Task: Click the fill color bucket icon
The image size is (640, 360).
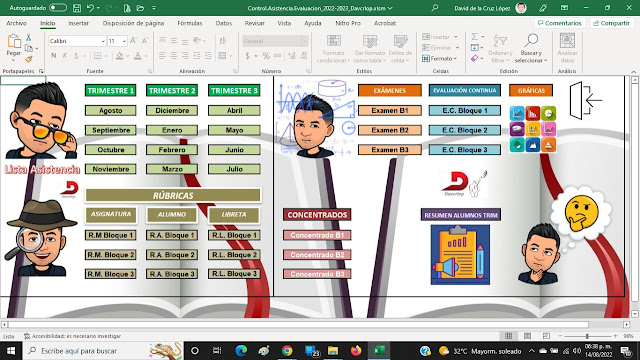Action: (x=120, y=56)
